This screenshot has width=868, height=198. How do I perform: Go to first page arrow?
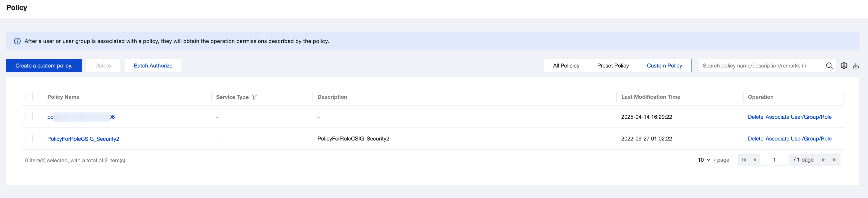point(744,160)
